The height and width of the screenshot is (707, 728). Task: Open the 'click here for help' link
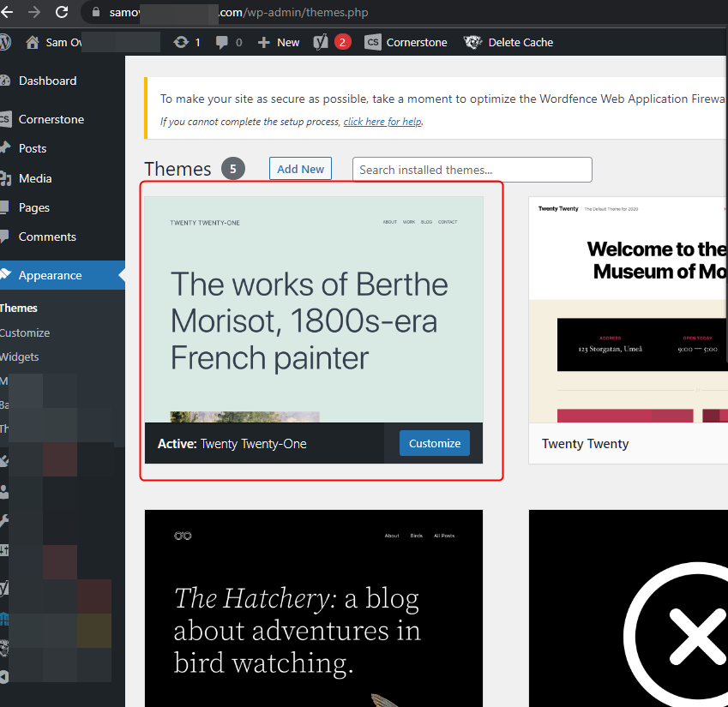click(x=382, y=122)
